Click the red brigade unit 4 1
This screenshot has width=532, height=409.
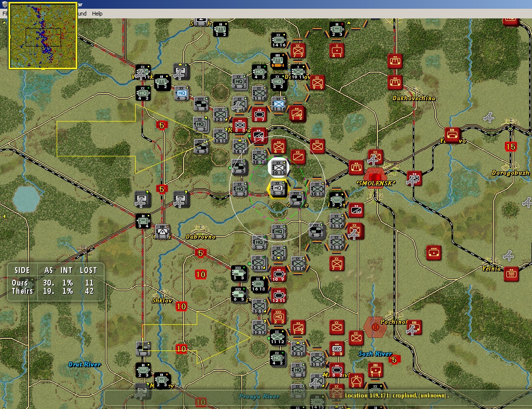[x=337, y=51]
